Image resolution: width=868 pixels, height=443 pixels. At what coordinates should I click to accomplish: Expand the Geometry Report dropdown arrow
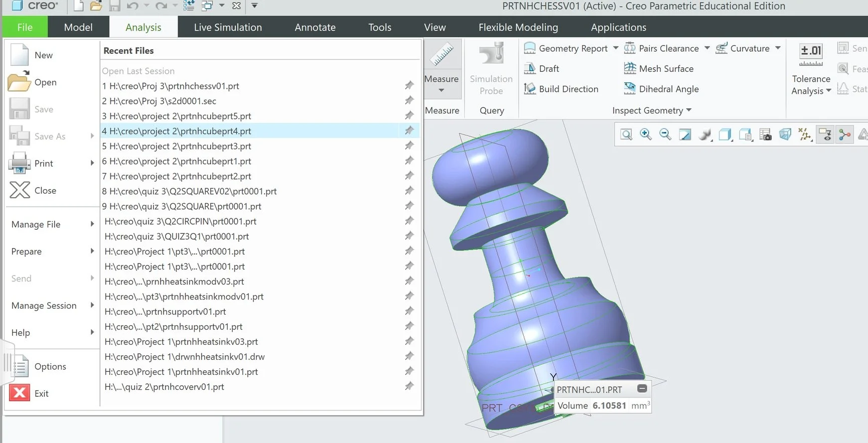(616, 48)
